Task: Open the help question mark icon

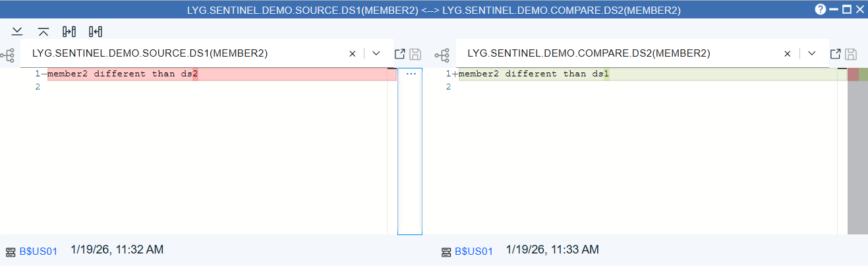Action: (x=820, y=10)
